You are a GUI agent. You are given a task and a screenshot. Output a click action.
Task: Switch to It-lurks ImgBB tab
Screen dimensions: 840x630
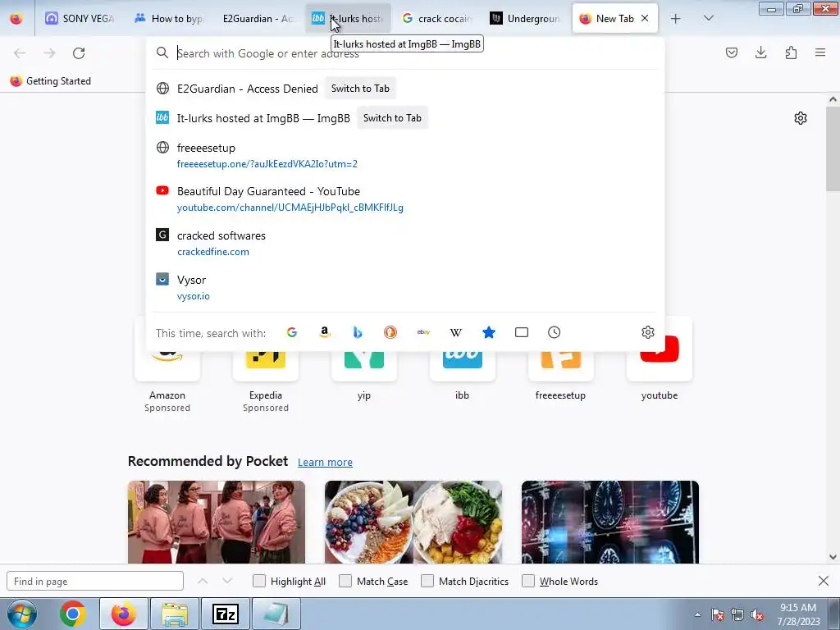tap(348, 19)
